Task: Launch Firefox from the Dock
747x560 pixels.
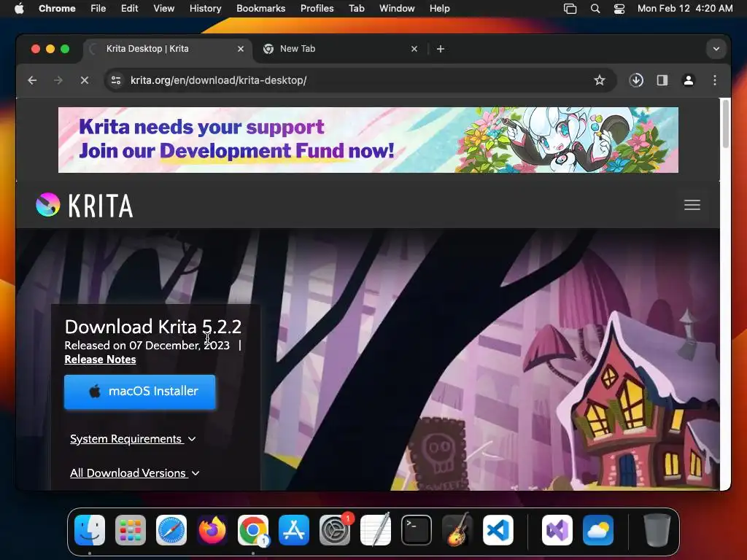Action: [x=212, y=530]
